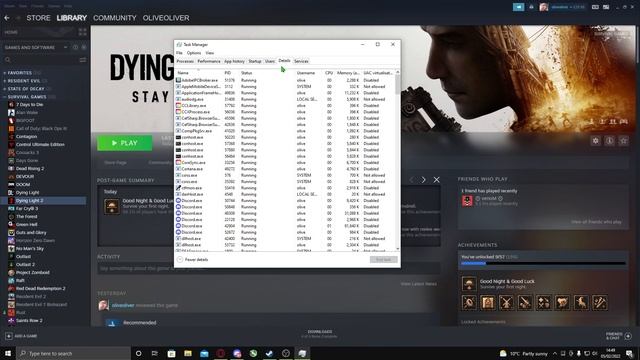
Task: Click weather widget showing Partly sunny
Action: pyautogui.click(x=524, y=353)
